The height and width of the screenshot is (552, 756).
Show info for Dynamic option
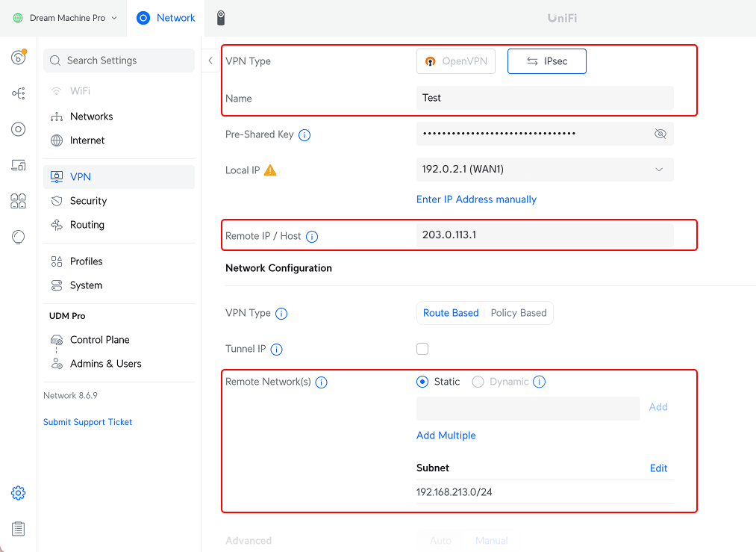click(540, 382)
